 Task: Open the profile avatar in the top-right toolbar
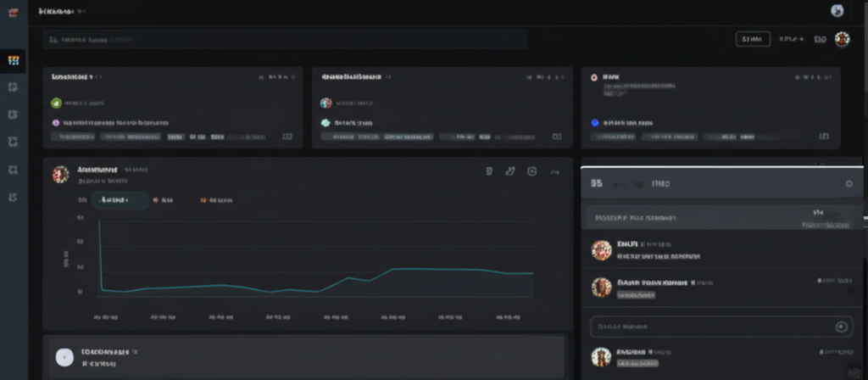coord(842,39)
